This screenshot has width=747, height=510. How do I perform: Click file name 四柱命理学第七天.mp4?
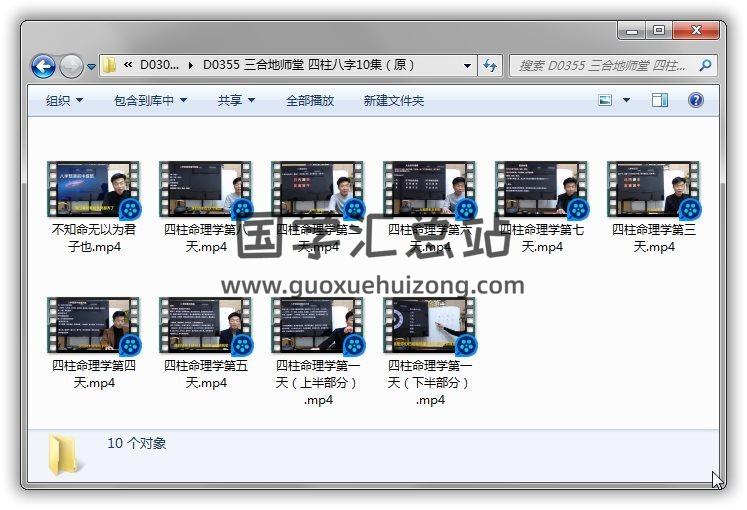pos(542,238)
